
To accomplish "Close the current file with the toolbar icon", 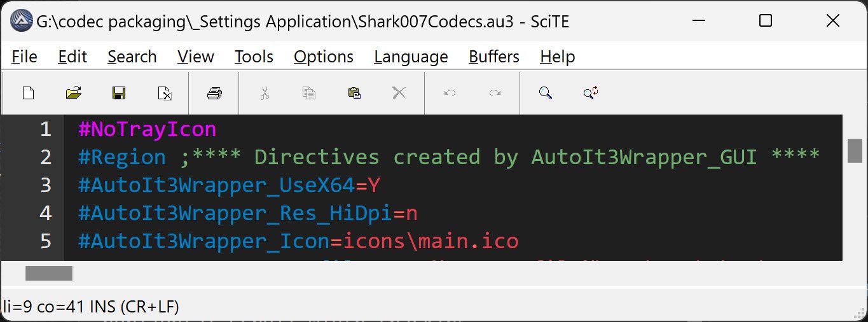I will 165,94.
